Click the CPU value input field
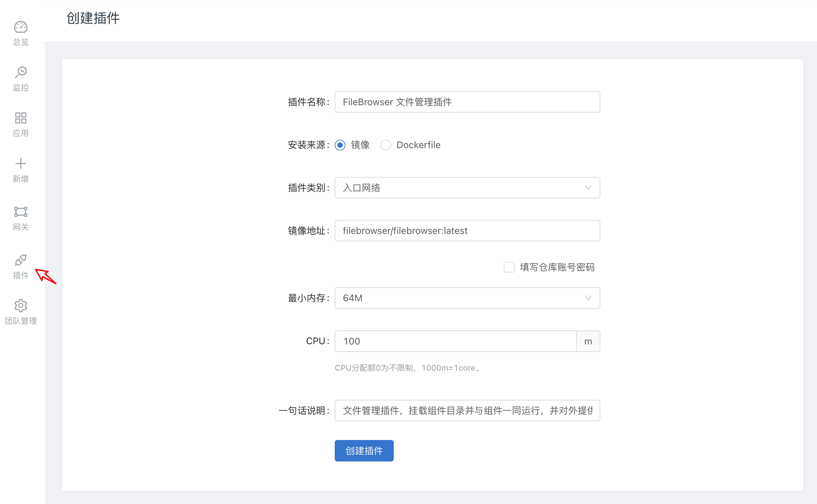This screenshot has height=504, width=817. coord(455,341)
